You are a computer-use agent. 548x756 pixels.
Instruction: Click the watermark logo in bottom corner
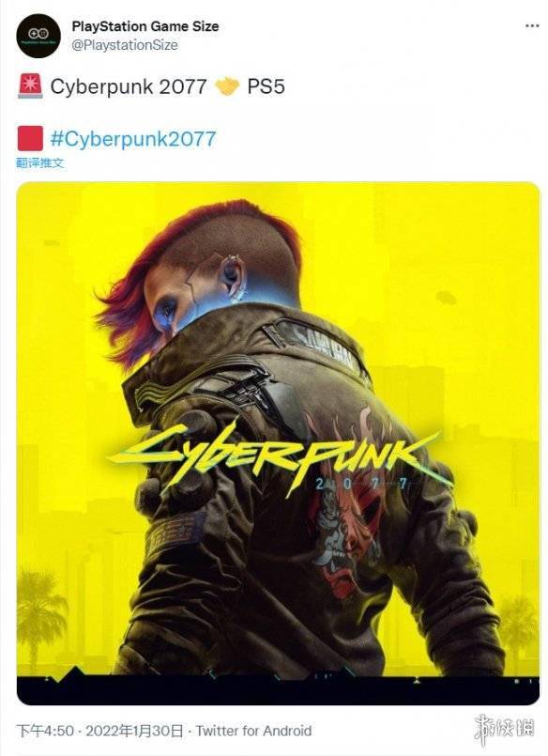[504, 727]
